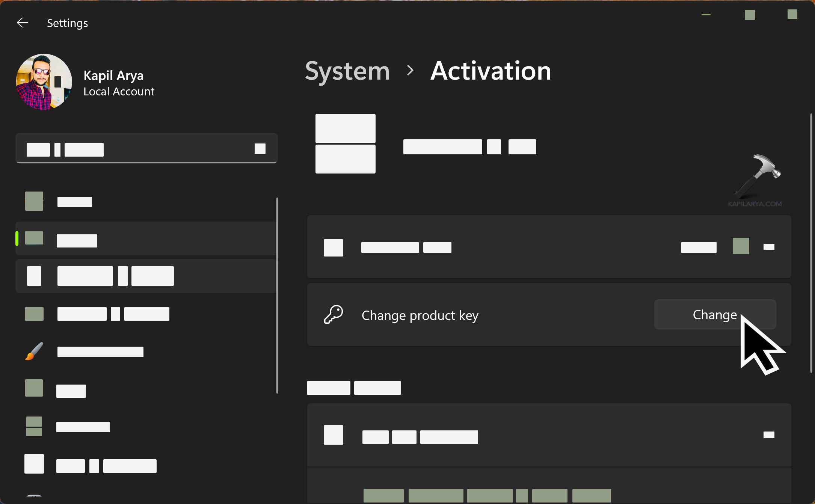Image resolution: width=815 pixels, height=504 pixels.
Task: Click the topmost sidebar category icon
Action: coord(34,201)
